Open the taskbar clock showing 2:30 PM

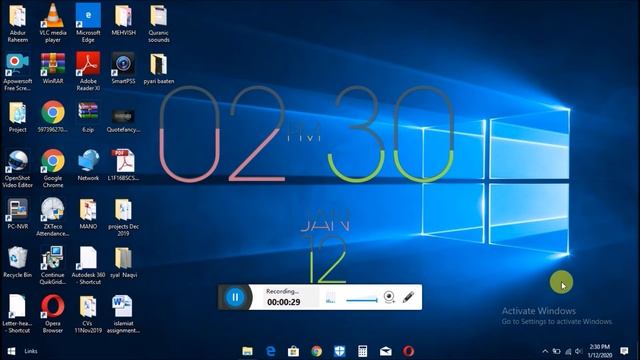pyautogui.click(x=599, y=351)
